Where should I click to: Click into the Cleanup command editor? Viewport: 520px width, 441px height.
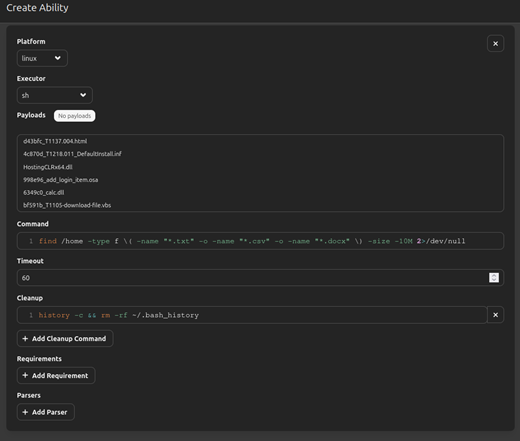point(252,315)
